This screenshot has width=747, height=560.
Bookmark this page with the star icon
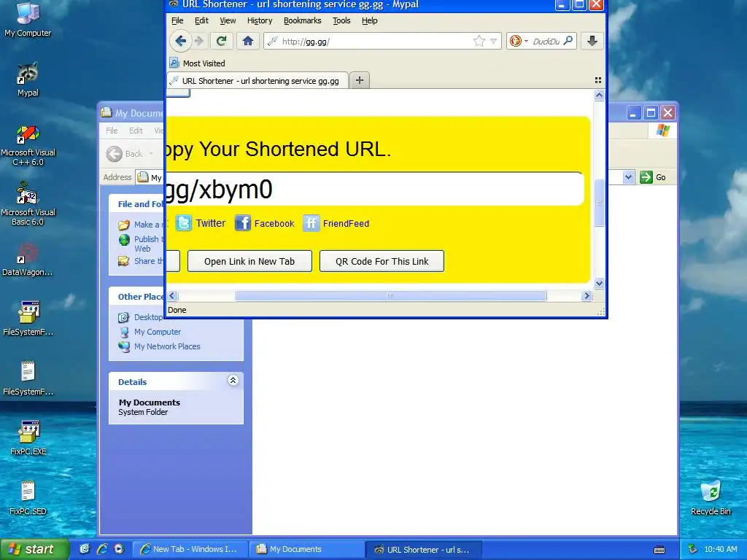click(x=479, y=42)
